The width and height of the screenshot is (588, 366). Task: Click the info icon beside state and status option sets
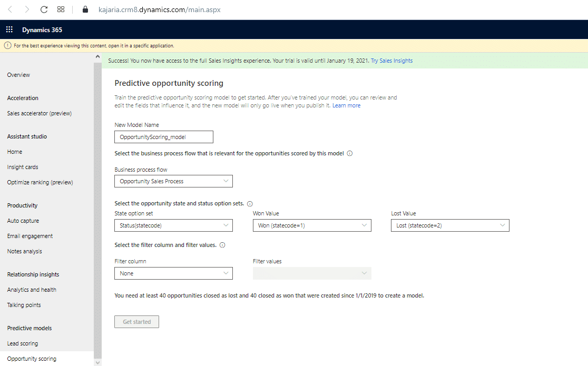point(250,204)
